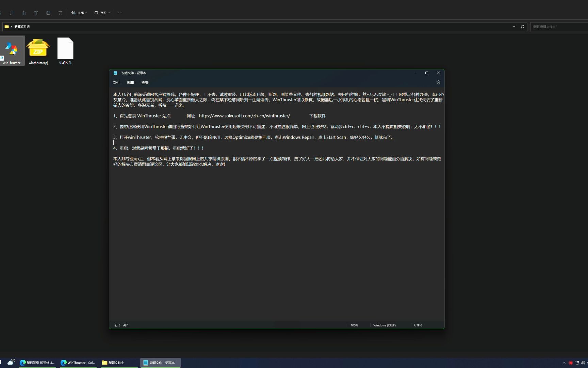Switch to the 新建文件夹 Explorer taskbar button
Image resolution: width=588 pixels, height=368 pixels.
coord(119,363)
